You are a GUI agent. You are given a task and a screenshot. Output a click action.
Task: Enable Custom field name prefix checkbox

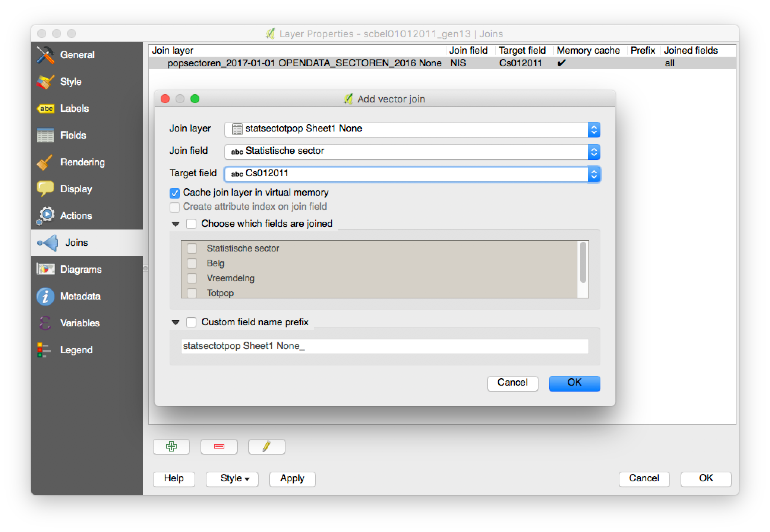191,322
